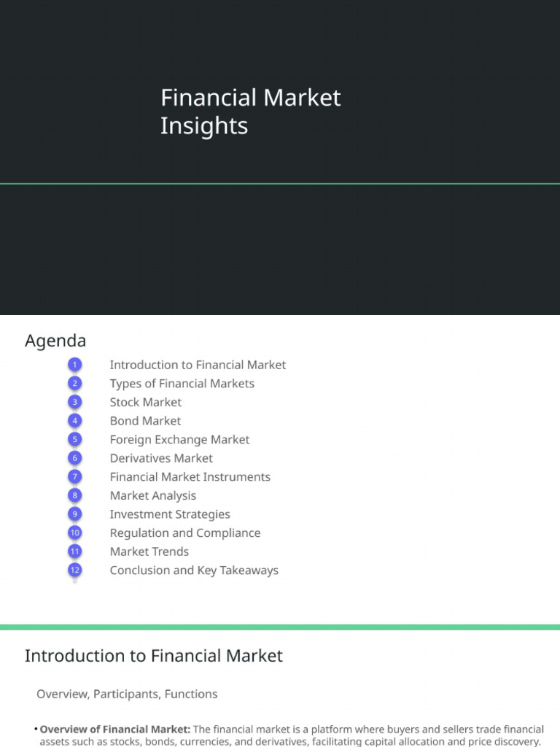The image size is (560, 747).
Task: Click the number 8 agenda bullet
Action: pyautogui.click(x=74, y=495)
